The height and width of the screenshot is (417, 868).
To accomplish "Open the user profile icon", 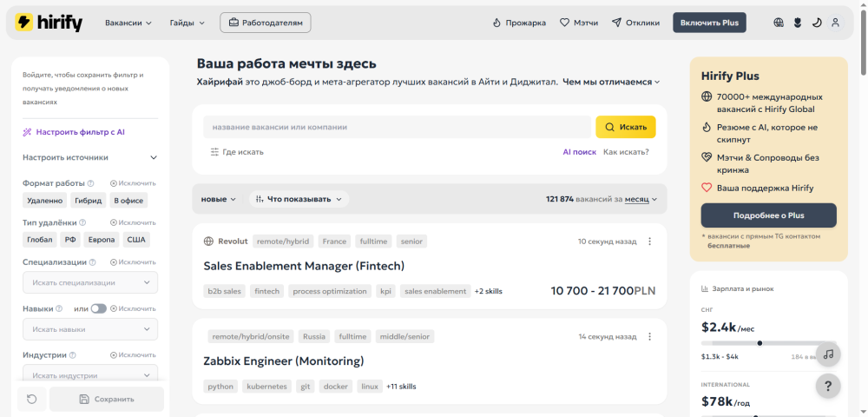I will (x=835, y=23).
